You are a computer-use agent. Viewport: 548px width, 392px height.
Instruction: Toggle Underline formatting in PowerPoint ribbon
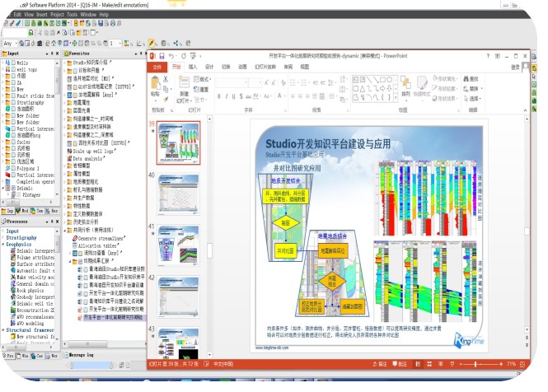[x=233, y=96]
